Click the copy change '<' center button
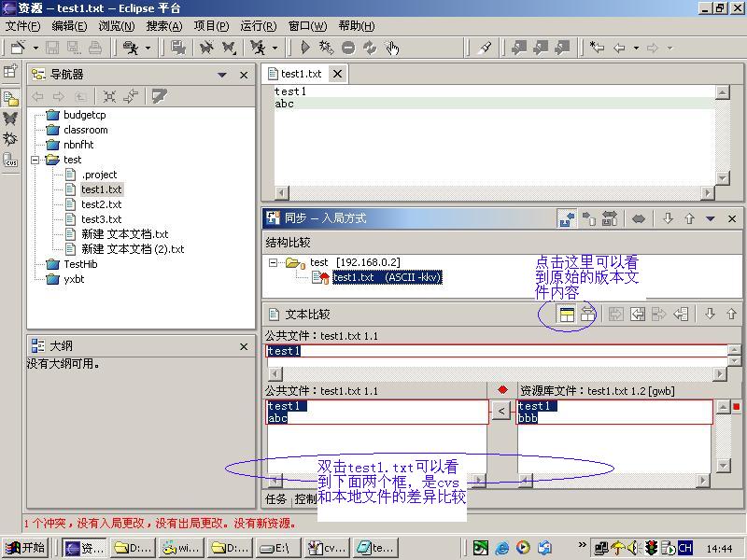This screenshot has height=560, width=747. click(x=501, y=411)
